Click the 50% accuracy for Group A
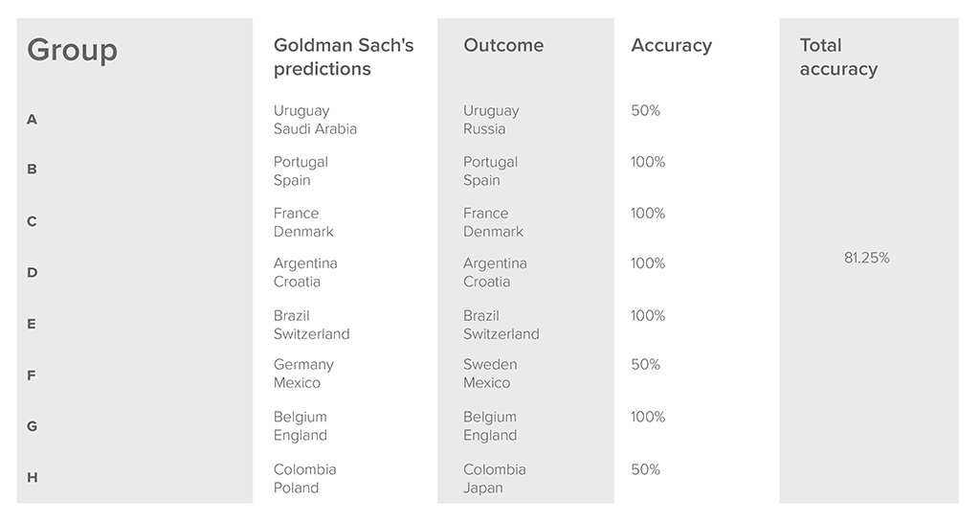Image resolution: width=980 pixels, height=523 pixels. 645,110
